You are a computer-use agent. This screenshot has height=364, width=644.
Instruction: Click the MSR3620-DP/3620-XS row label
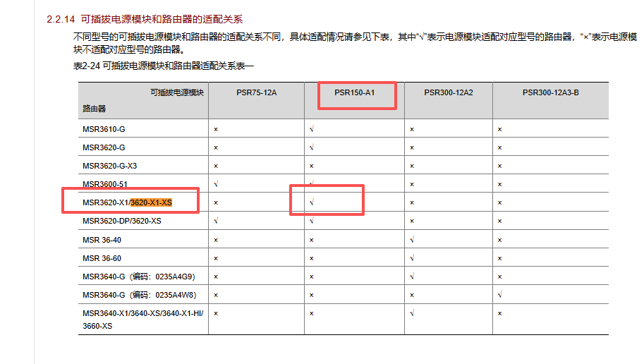point(121,221)
